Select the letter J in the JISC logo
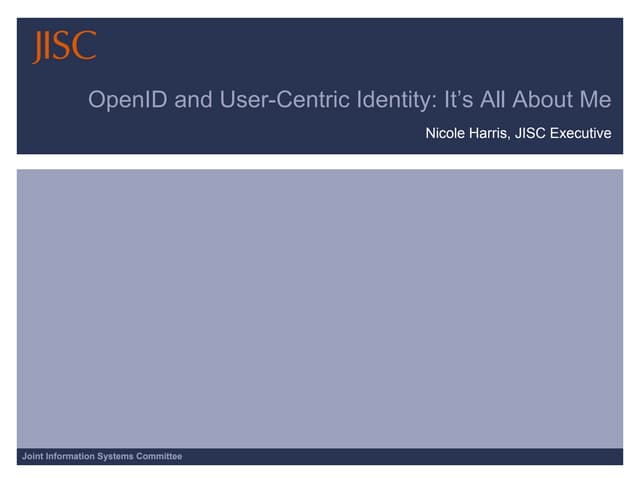The height and width of the screenshot is (480, 640). 39,48
